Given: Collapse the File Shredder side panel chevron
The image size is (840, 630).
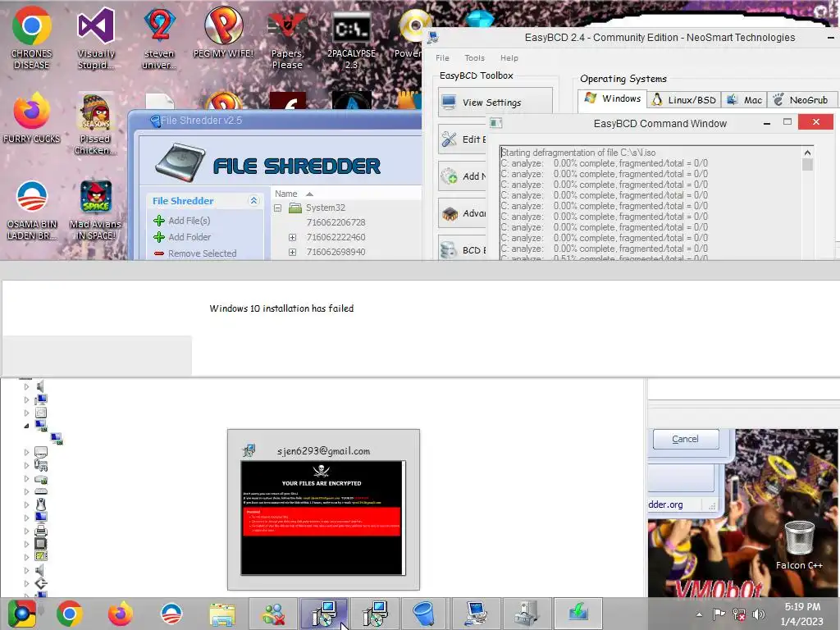Looking at the screenshot, I should pos(254,200).
